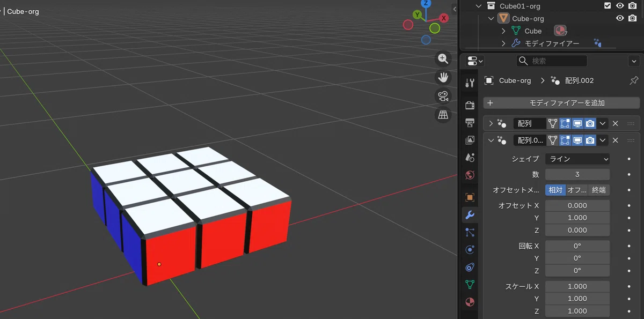
Task: Toggle Cube-org render camera icon in outliner
Action: 632,18
